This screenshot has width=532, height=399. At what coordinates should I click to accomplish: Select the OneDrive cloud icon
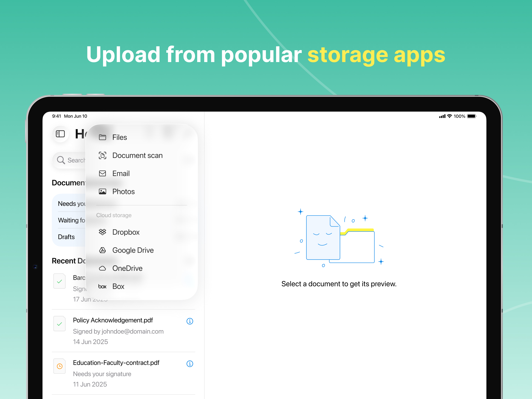click(102, 268)
